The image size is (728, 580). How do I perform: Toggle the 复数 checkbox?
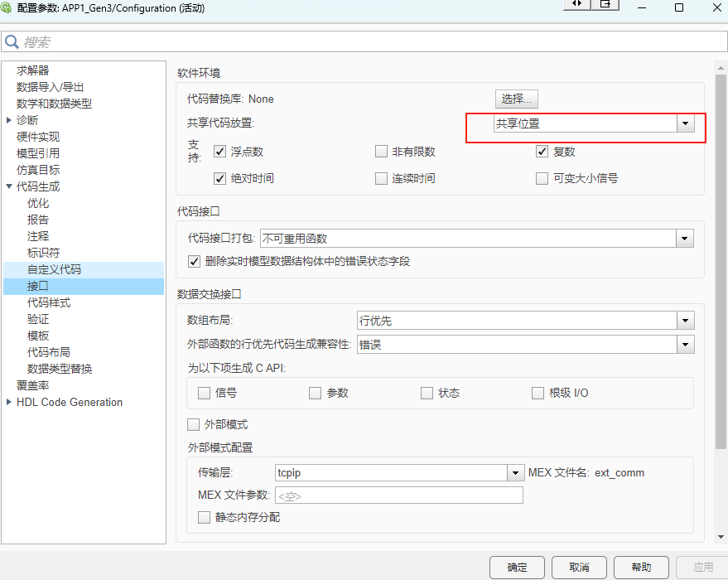(x=542, y=152)
